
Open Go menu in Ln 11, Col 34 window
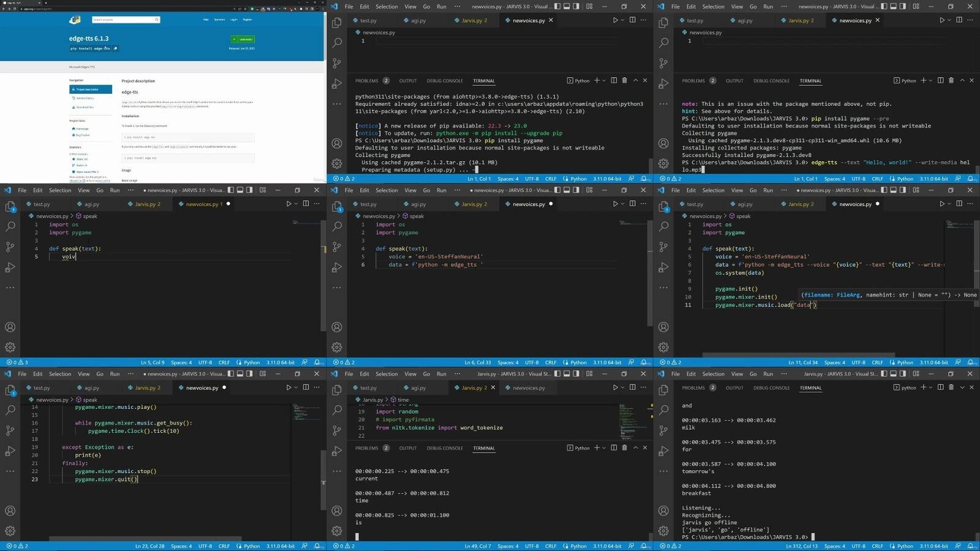tap(753, 190)
